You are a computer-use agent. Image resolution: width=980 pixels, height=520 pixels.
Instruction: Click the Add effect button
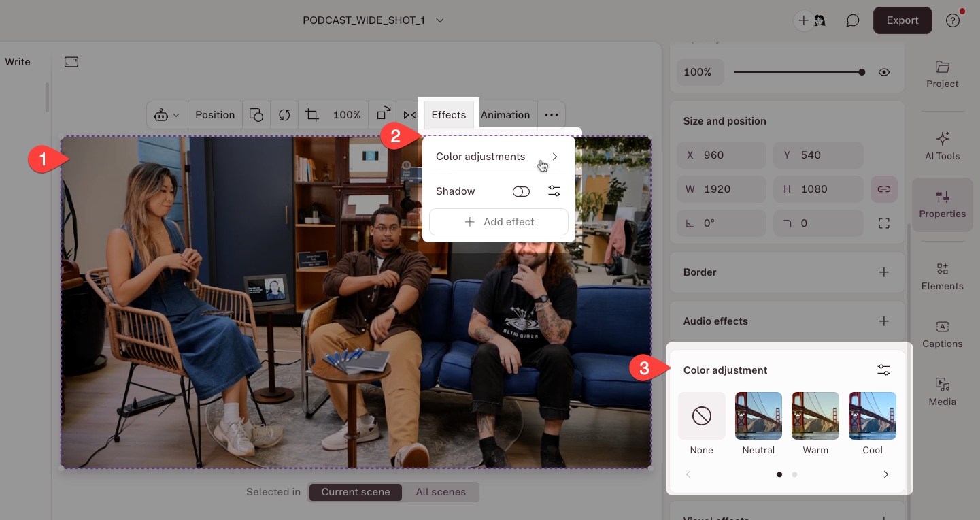(499, 221)
